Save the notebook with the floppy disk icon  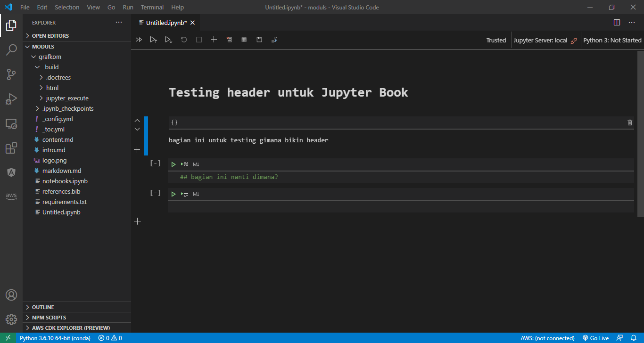[259, 40]
